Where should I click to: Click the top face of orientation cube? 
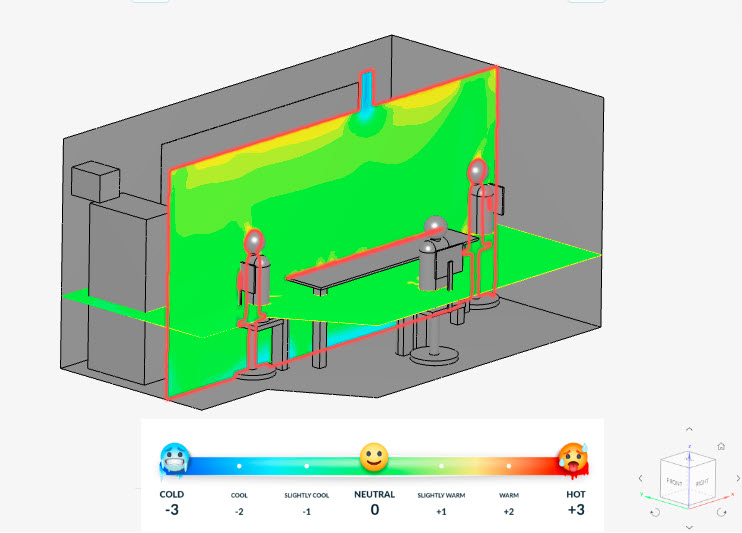(690, 460)
